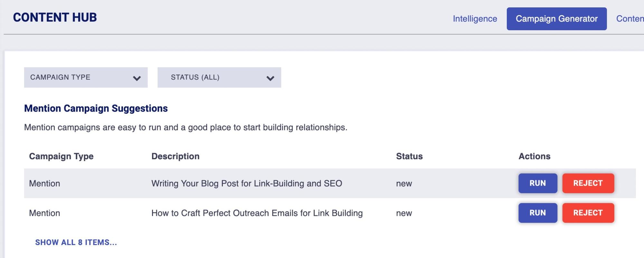Run the Outreach Emails campaign
Image resolution: width=644 pixels, height=258 pixels.
[x=537, y=213]
